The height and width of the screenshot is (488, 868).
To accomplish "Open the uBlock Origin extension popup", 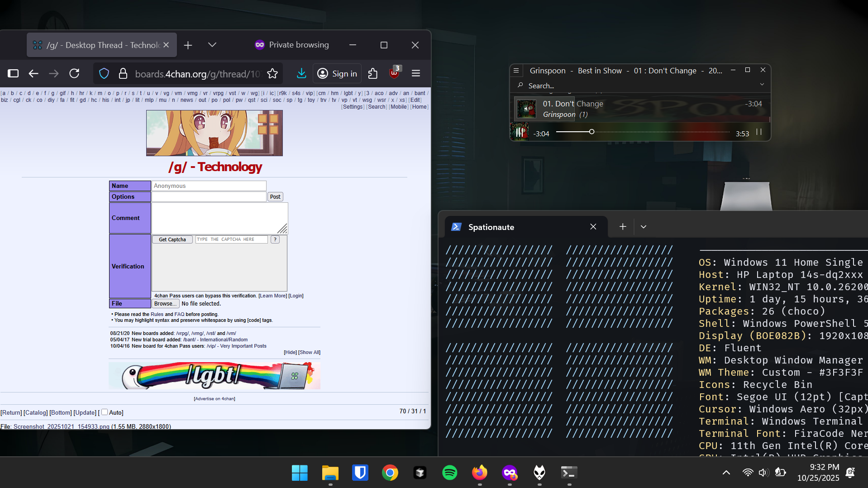I will click(395, 72).
